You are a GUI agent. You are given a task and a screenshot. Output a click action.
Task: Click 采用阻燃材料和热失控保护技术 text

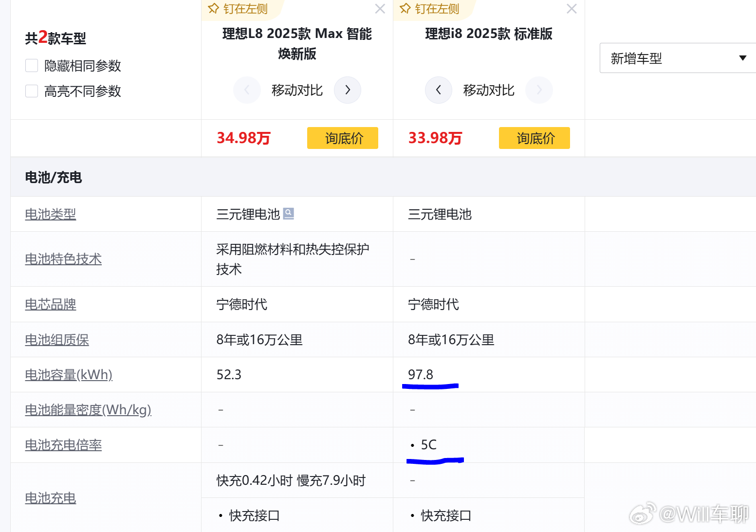pyautogui.click(x=293, y=259)
